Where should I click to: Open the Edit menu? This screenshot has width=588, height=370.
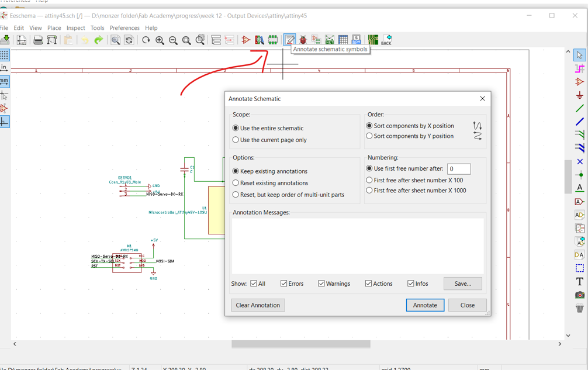[19, 27]
